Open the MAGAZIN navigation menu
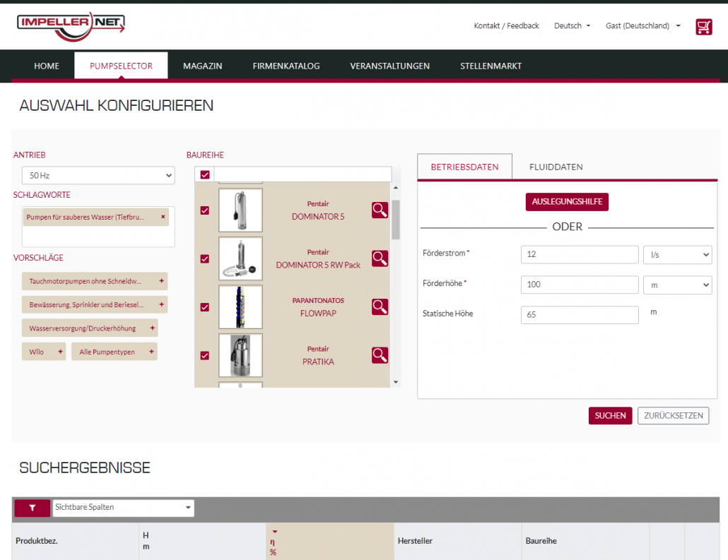Viewport: 728px width, 560px height. click(203, 66)
